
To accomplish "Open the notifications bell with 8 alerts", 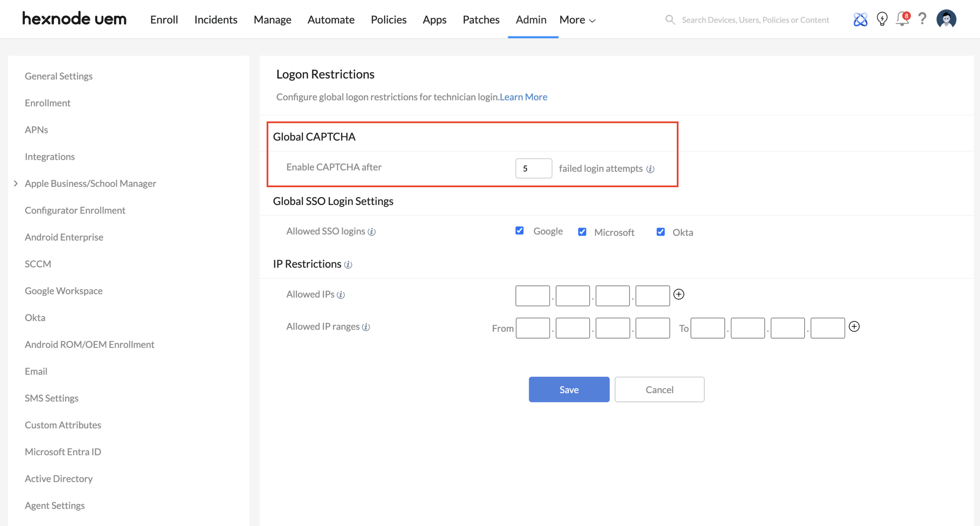I will [902, 19].
